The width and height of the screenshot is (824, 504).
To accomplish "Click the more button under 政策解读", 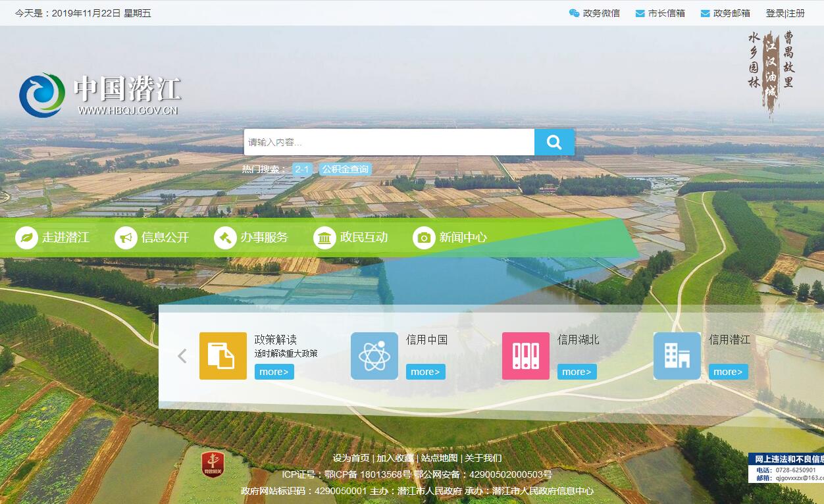I will coord(274,372).
